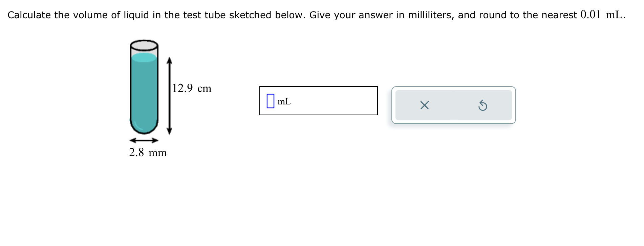This screenshot has width=644, height=246.
Task: Click the 2.8 mm label below the tube
Action: [148, 152]
